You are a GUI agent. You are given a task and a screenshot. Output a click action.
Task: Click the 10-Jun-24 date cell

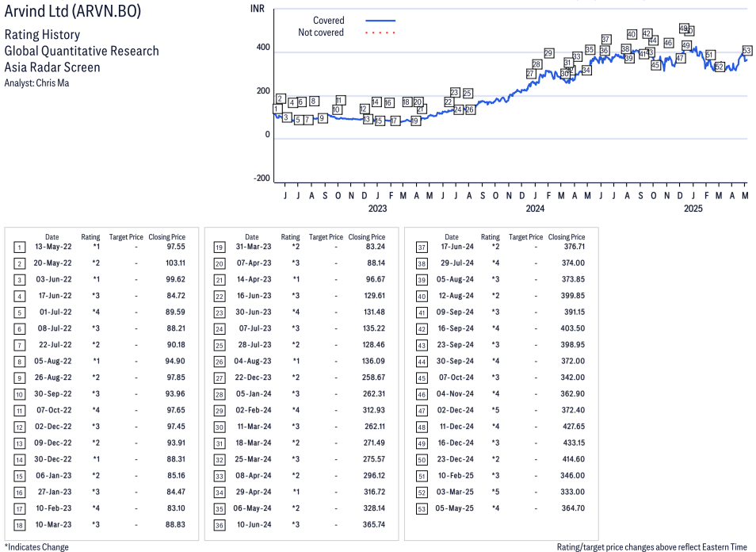point(254,524)
